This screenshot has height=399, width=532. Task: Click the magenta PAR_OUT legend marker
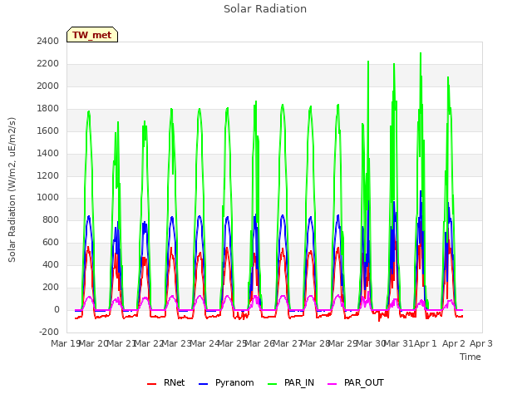[332, 384]
